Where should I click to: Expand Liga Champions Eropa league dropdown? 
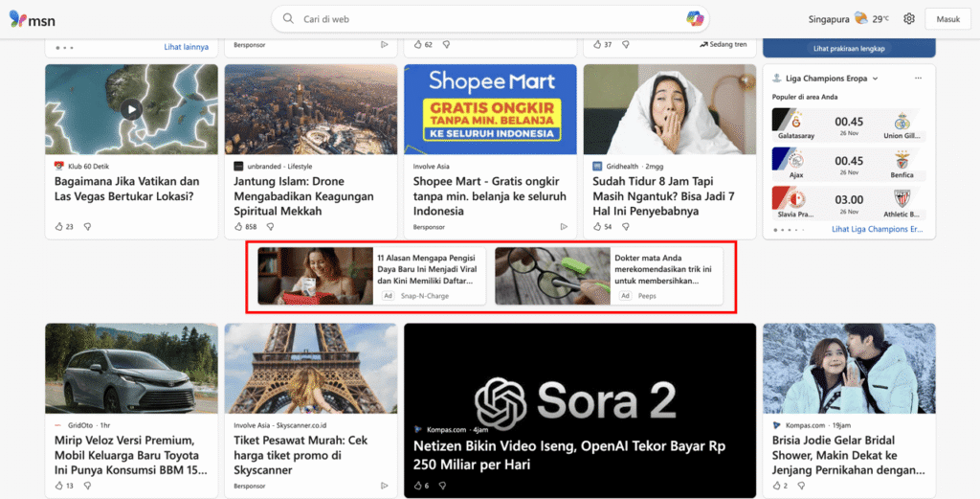875,79
